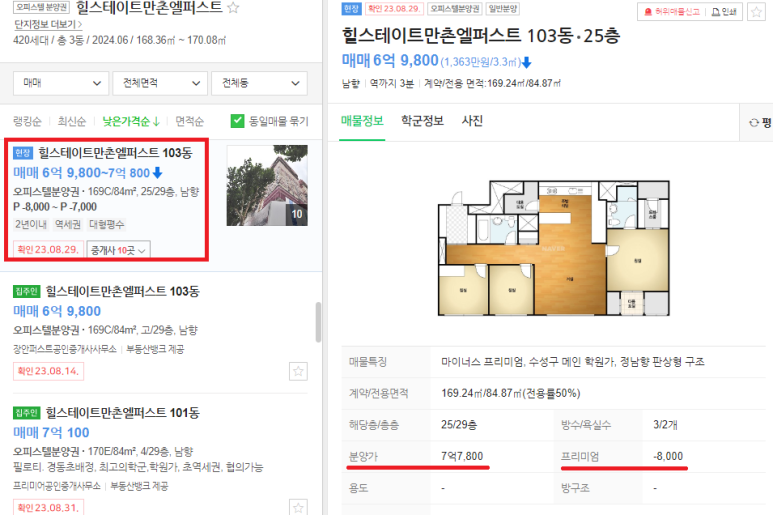773x515 pixels.
Task: Click the 허위매물신고 report icon
Action: [648, 12]
